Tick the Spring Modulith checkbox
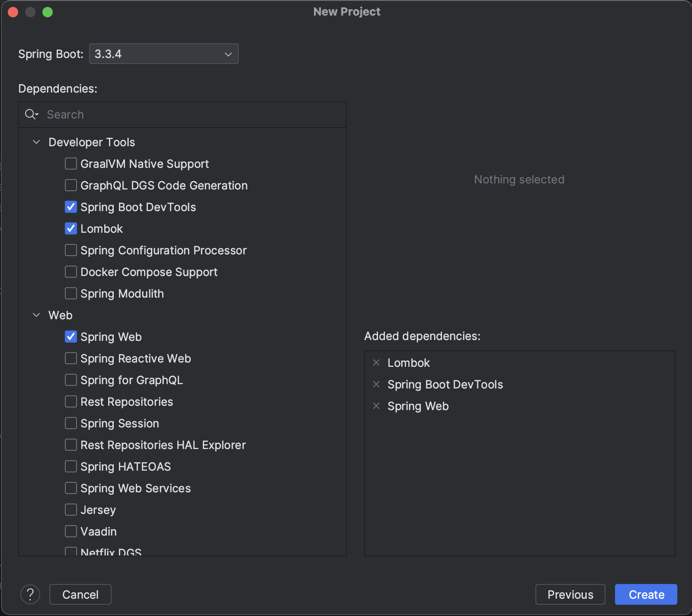This screenshot has height=616, width=692. coord(71,293)
